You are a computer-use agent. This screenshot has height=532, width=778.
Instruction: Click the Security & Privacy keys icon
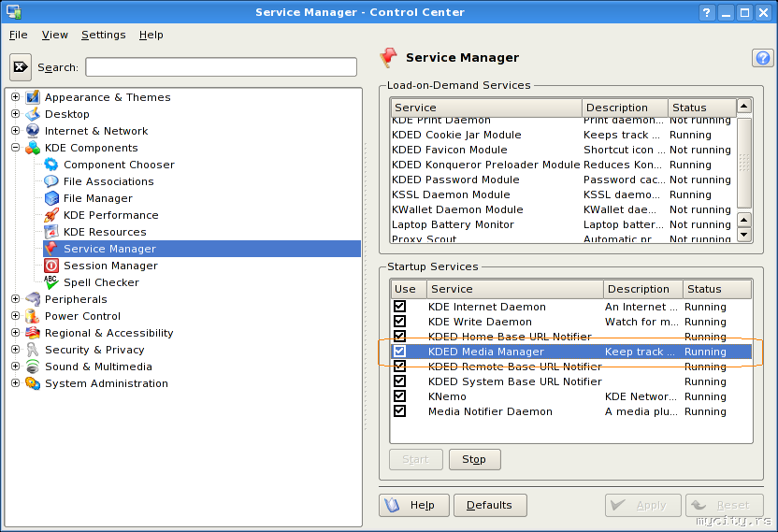33,350
